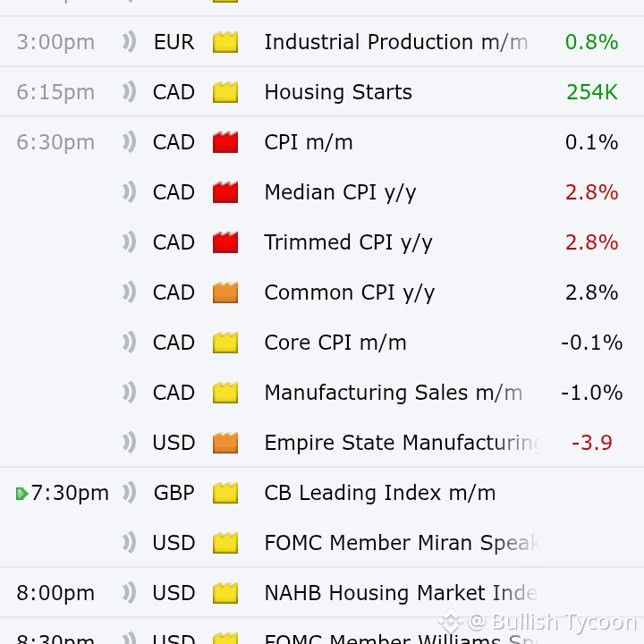Click the green next-event arrow at 7:30pm
Screen dimensions: 644x644
22,494
